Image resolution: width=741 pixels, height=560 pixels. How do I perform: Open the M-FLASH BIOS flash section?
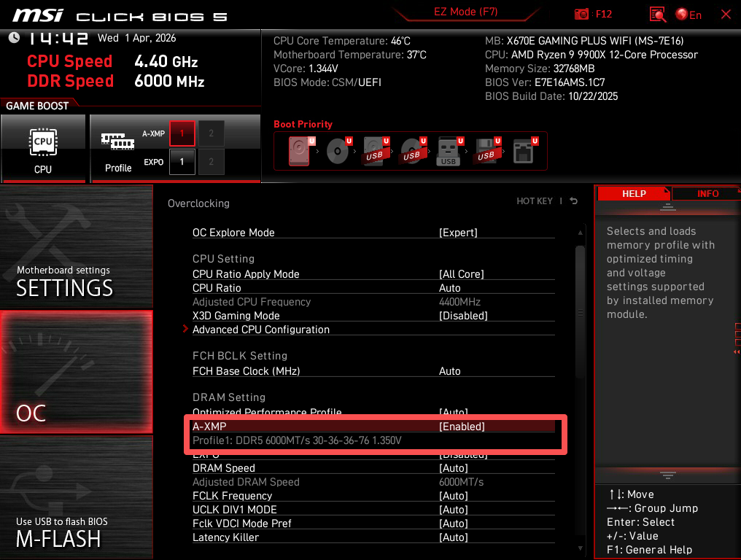[x=77, y=497]
